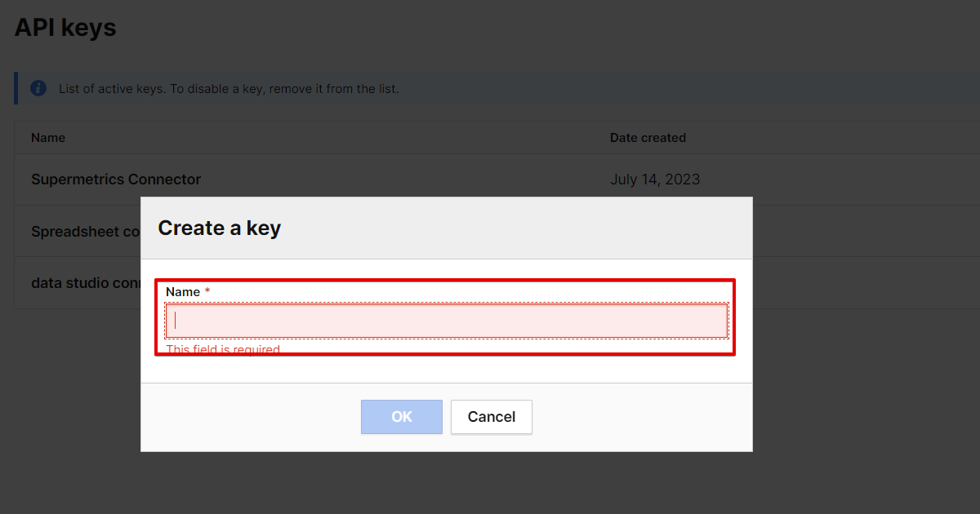Click the 'July 14, 2023' date text
Image resolution: width=980 pixels, height=514 pixels.
(654, 179)
